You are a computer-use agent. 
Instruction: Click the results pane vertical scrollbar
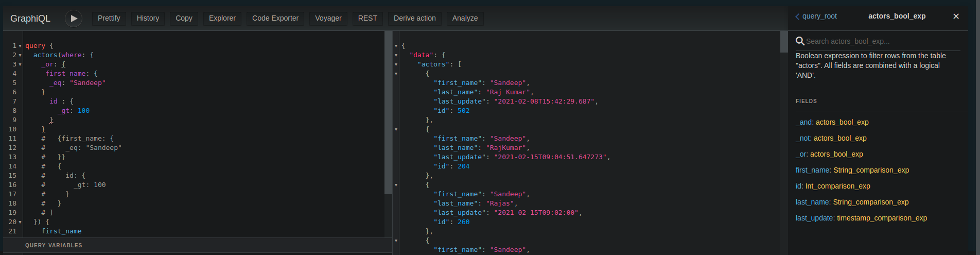(784, 42)
